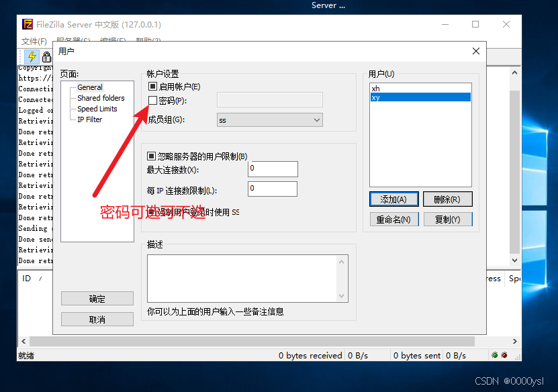The width and height of the screenshot is (558, 392).
Task: Click the padlock lock-server toolbar icon
Action: pos(46,57)
